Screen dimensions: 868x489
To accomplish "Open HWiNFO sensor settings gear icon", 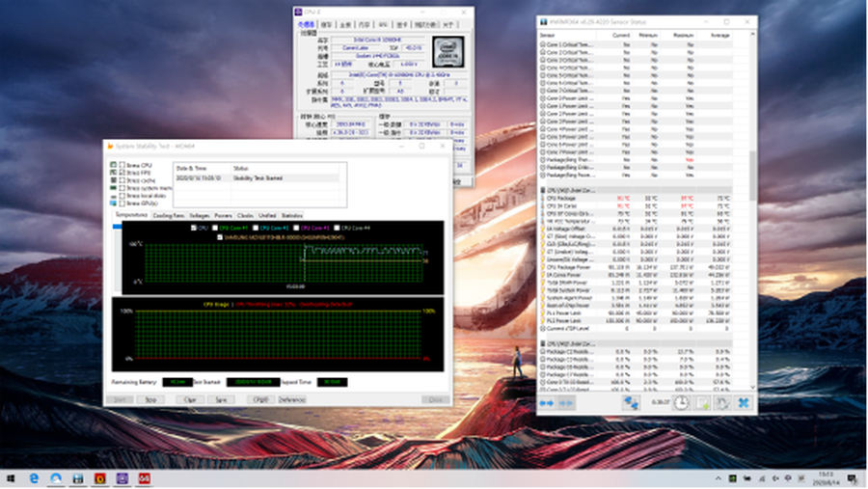I will click(x=722, y=402).
